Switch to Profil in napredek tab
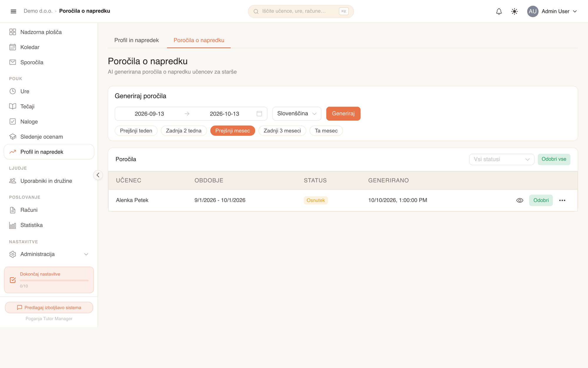Image resolution: width=588 pixels, height=368 pixels. [136, 40]
